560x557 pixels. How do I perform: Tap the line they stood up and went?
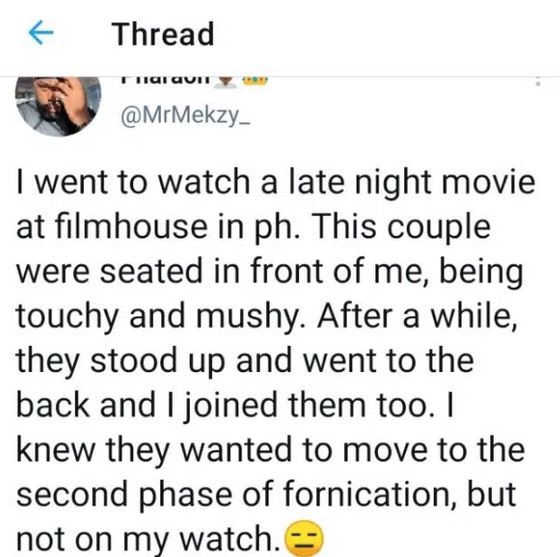coord(245,361)
